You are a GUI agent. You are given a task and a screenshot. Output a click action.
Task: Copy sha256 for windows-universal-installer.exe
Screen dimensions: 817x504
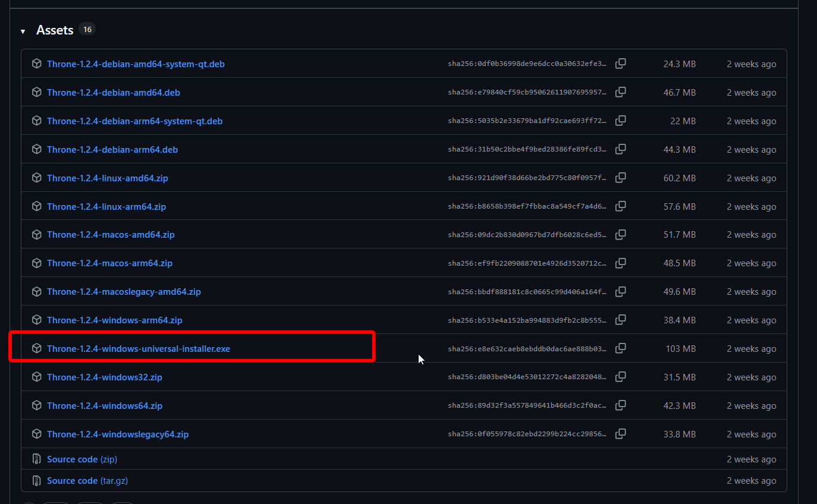(x=620, y=348)
